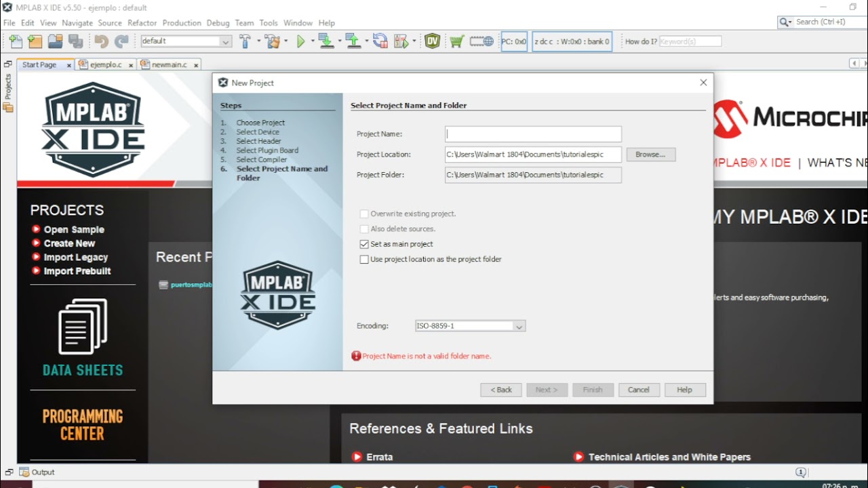Image resolution: width=868 pixels, height=488 pixels.
Task: Click the notifications icon in status bar
Action: coord(800,472)
